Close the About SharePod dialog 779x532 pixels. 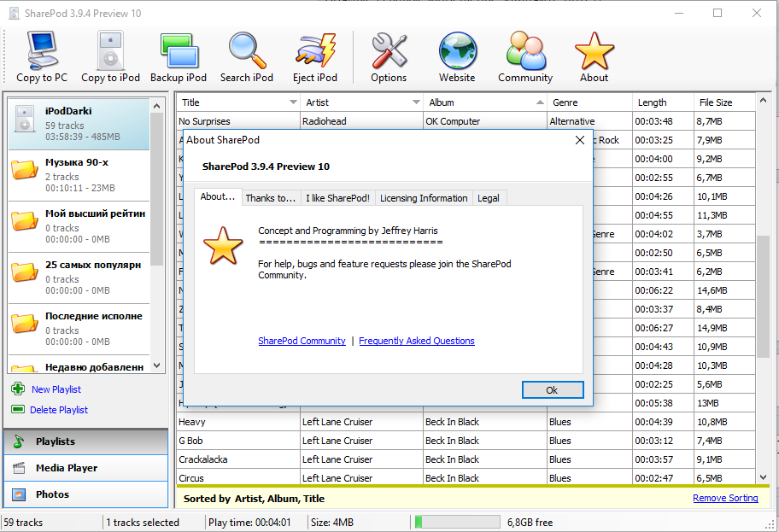[x=580, y=139]
